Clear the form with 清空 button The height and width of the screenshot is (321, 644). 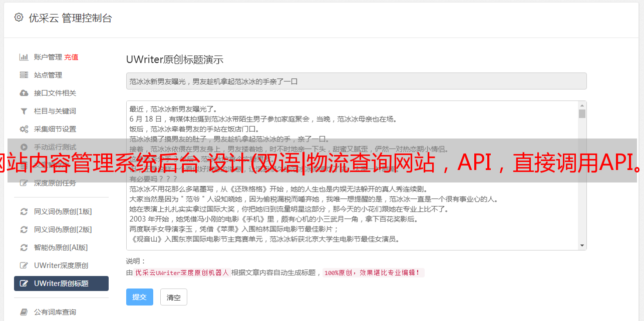[174, 297]
